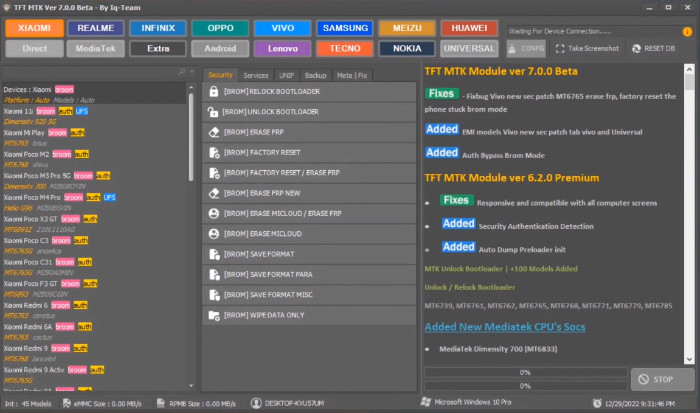700x413 pixels.
Task: Click the lock icon for Relock Bootloader
Action: click(x=213, y=91)
